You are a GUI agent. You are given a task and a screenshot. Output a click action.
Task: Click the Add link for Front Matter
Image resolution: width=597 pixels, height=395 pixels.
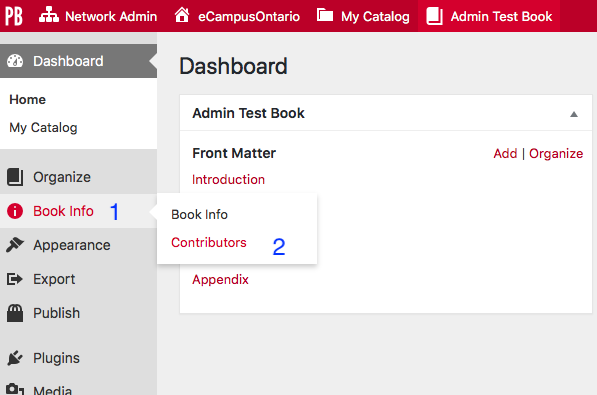(x=505, y=154)
